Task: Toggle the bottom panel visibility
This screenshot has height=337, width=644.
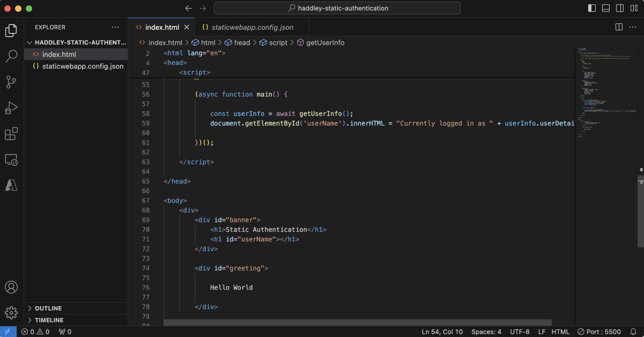Action: (x=606, y=8)
